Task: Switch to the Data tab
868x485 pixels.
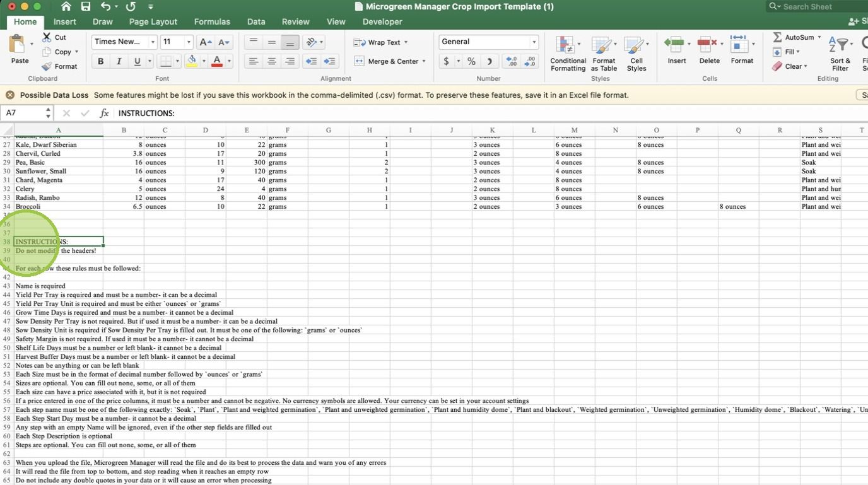Action: click(x=256, y=21)
